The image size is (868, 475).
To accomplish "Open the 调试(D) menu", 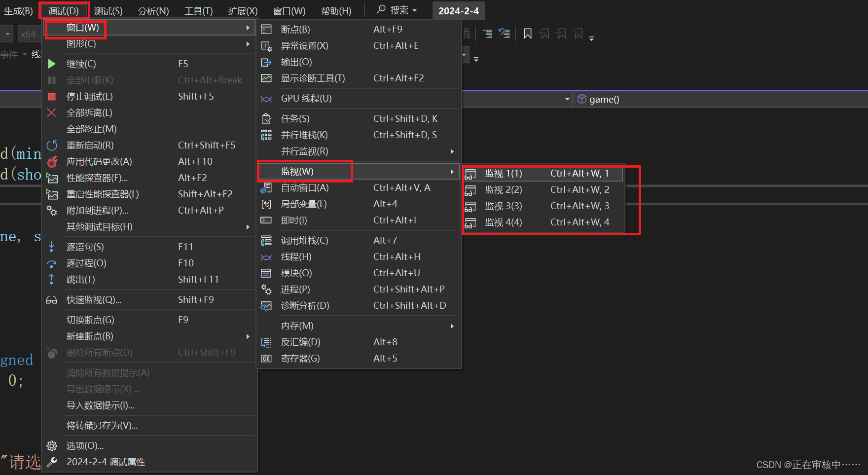I will (64, 11).
